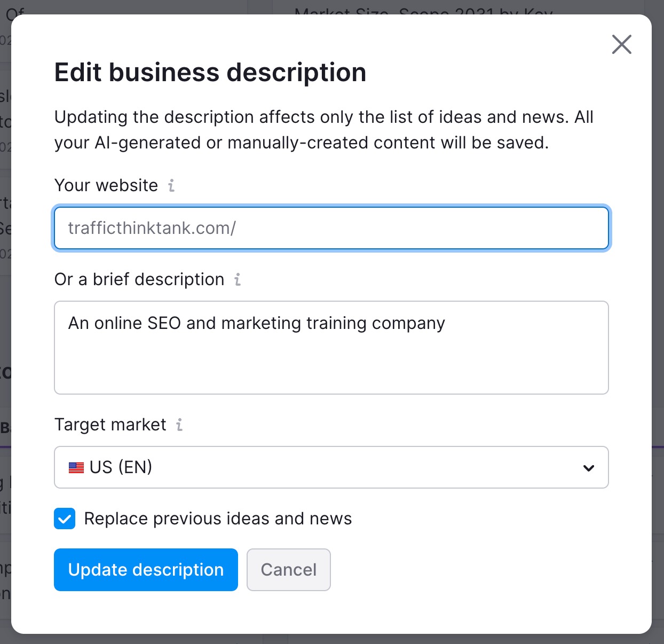This screenshot has height=644, width=664.
Task: Click the checkmark inside the blue checkbox
Action: (x=64, y=518)
